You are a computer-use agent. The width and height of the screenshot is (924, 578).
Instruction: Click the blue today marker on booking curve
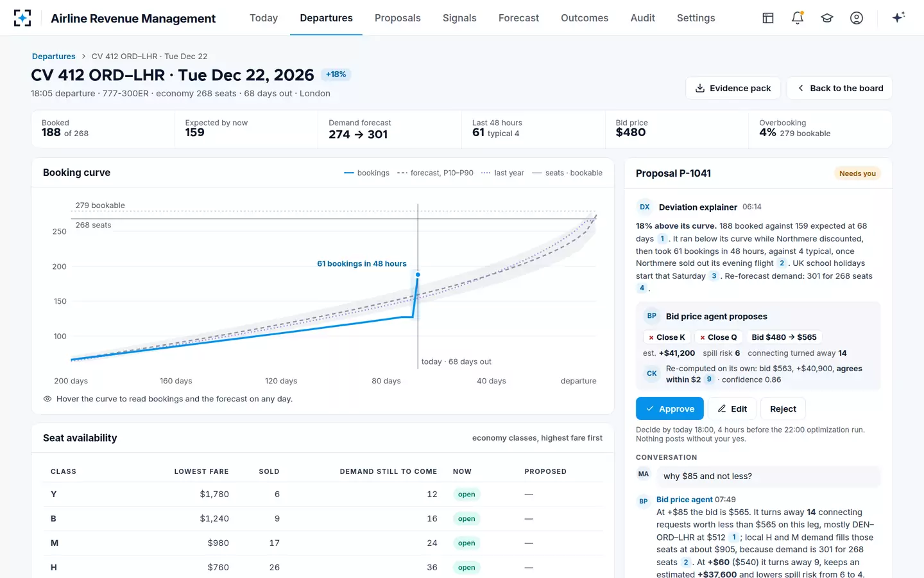click(x=418, y=275)
